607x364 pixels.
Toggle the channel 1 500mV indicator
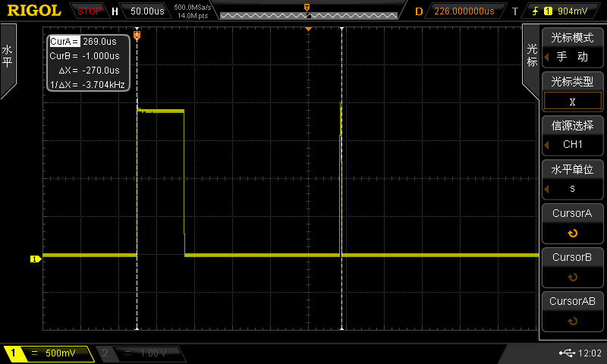(x=47, y=353)
